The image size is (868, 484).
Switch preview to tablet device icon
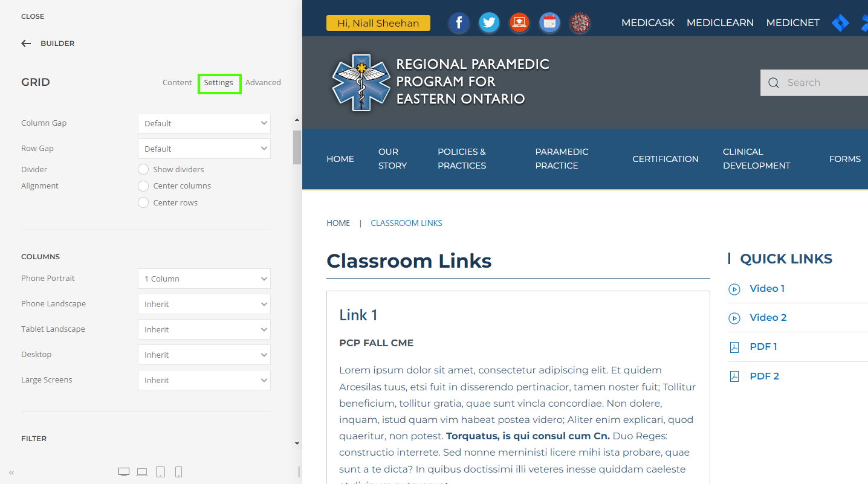point(160,472)
